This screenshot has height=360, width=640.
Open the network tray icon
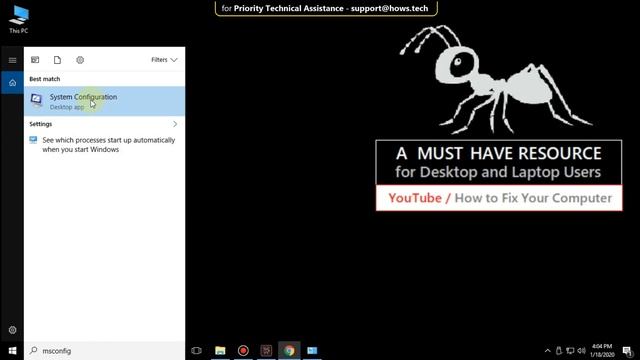click(x=570, y=351)
